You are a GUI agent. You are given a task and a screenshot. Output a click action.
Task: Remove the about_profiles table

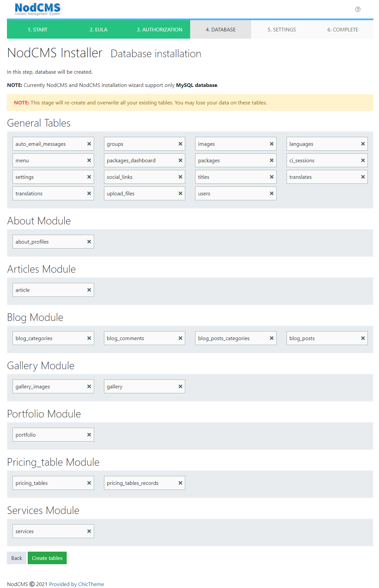pos(89,242)
